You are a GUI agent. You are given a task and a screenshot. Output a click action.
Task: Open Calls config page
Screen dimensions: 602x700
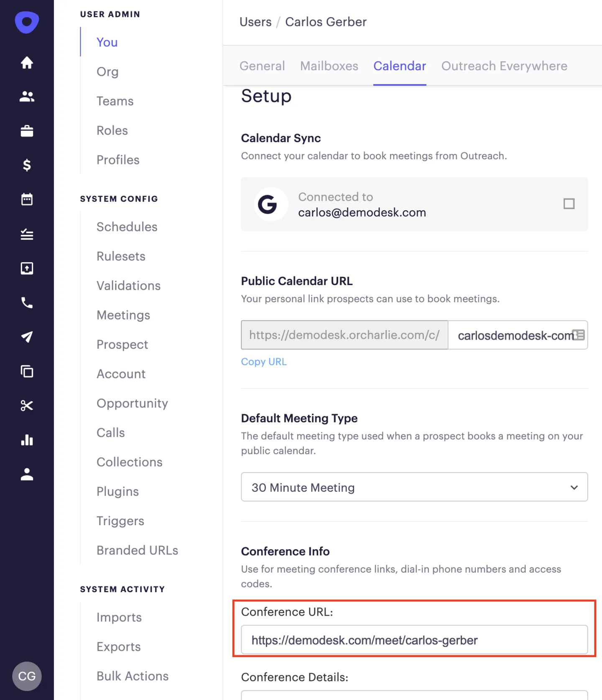tap(111, 432)
